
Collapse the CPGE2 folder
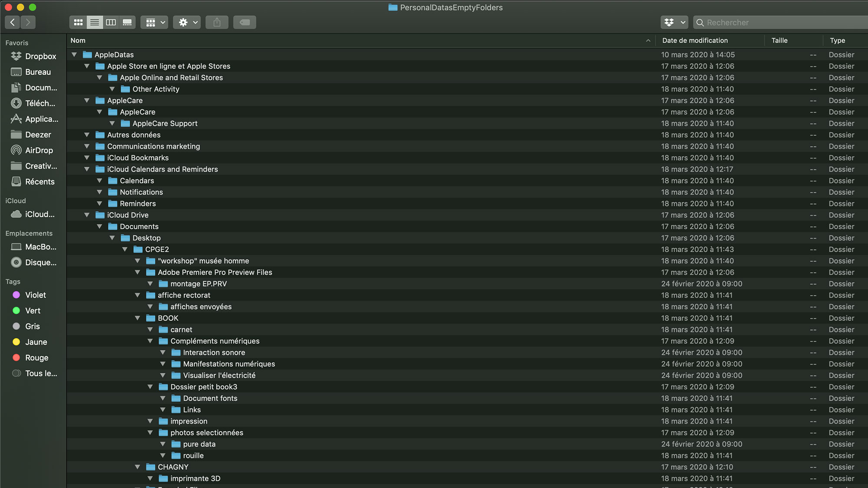(125, 249)
